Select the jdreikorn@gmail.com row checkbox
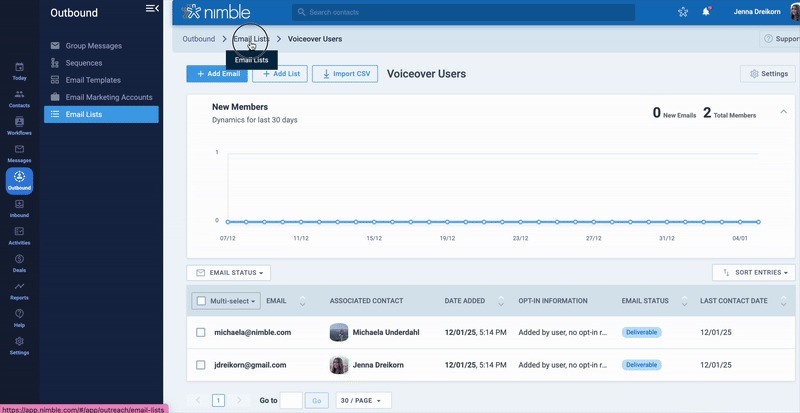Screen dimensions: 800x413 (201, 365)
